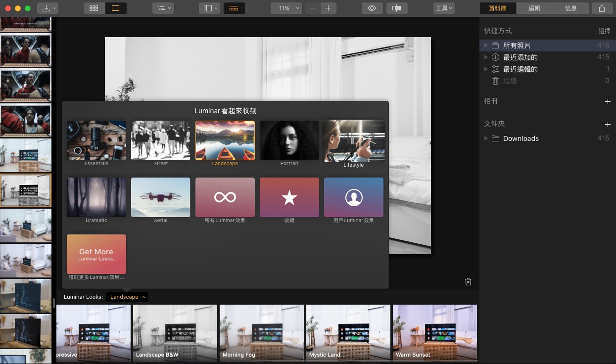Toggle the eye preview original button
Screen dimensions: 616x364
click(372, 8)
